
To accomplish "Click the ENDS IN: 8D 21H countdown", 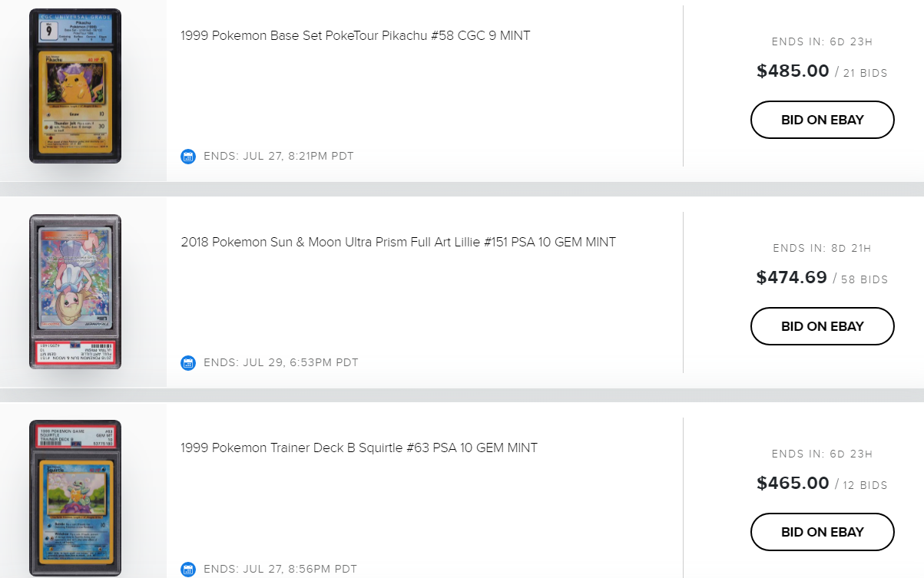I will [823, 249].
